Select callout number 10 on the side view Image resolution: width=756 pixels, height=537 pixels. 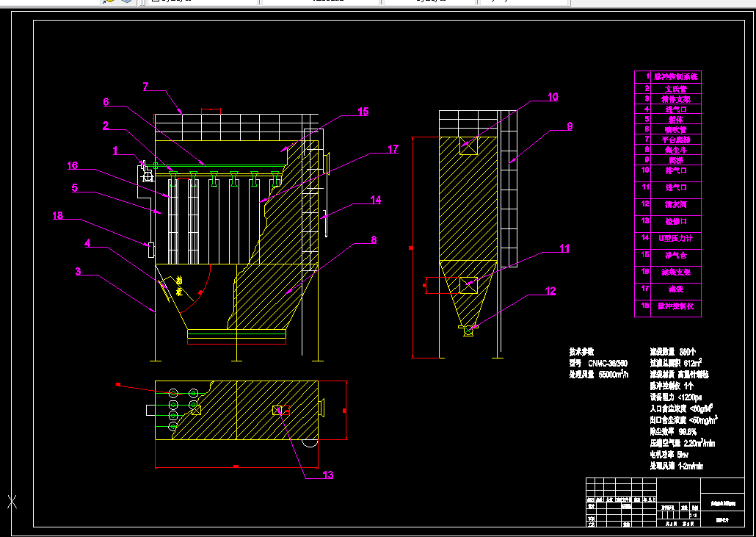553,97
